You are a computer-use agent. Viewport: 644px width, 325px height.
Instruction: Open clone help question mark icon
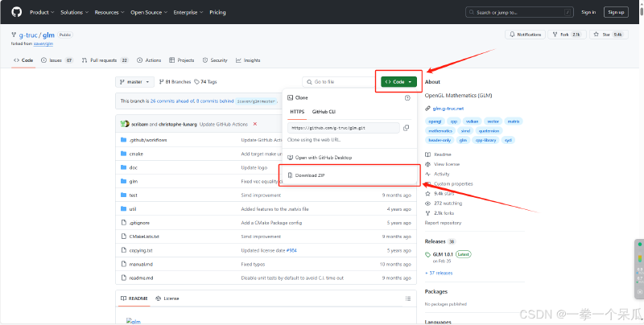(407, 97)
